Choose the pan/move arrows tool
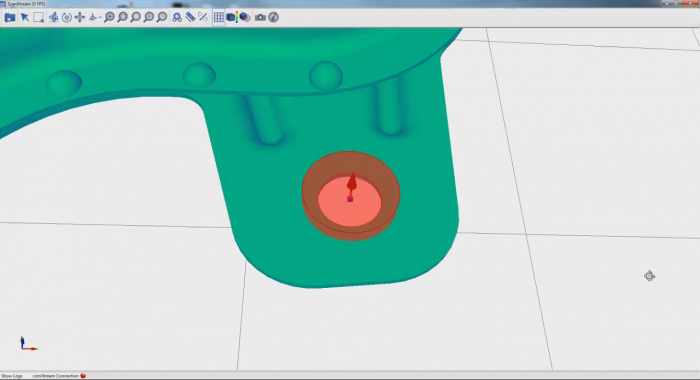Image resolution: width=700 pixels, height=380 pixels. pyautogui.click(x=80, y=17)
